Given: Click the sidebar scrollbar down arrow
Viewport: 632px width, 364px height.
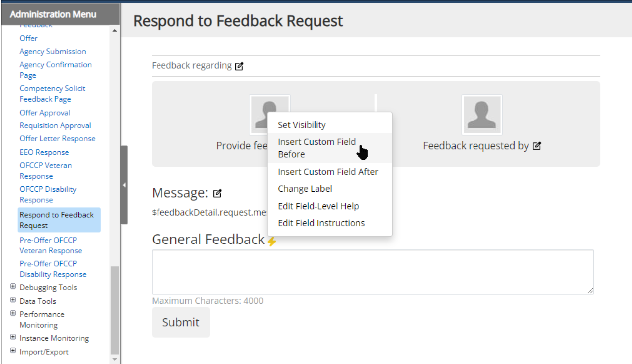Looking at the screenshot, I should (x=115, y=359).
